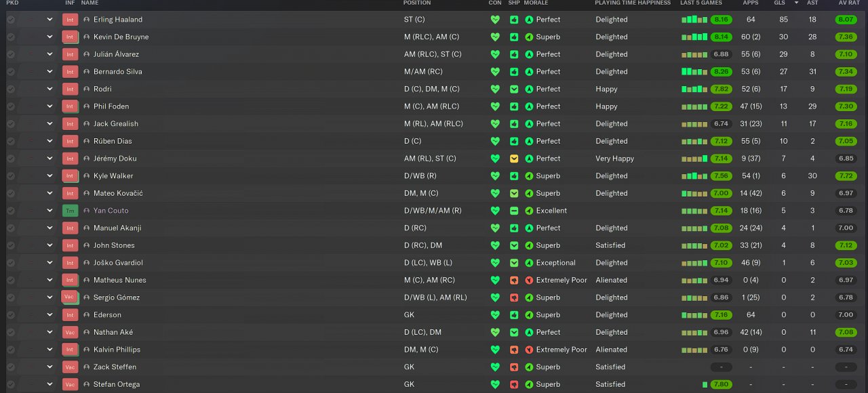Image resolution: width=868 pixels, height=393 pixels.
Task: Click the orange sharpness icon for Matheus Nunes
Action: 514,280
